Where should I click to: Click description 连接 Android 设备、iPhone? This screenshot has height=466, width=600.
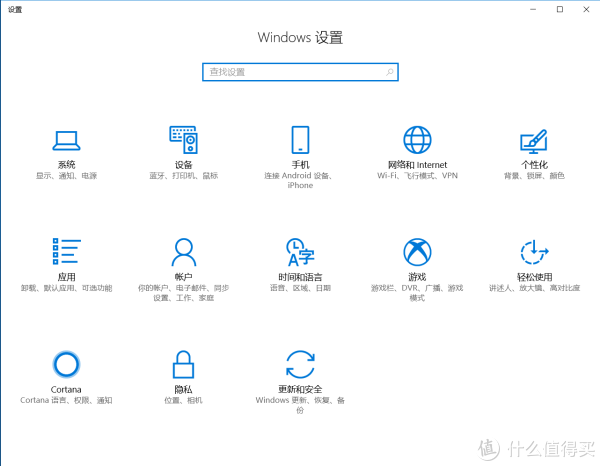click(x=300, y=180)
